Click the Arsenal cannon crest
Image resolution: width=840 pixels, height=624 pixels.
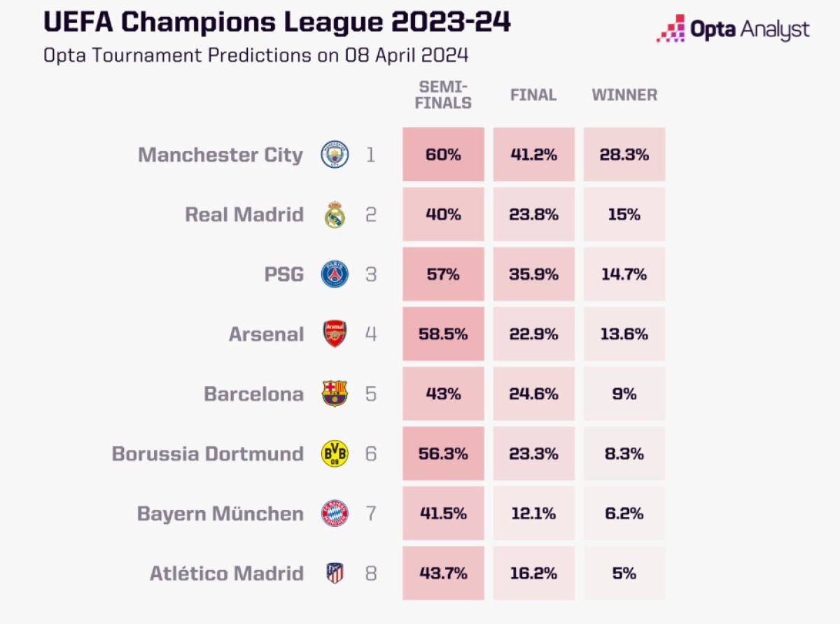click(335, 334)
